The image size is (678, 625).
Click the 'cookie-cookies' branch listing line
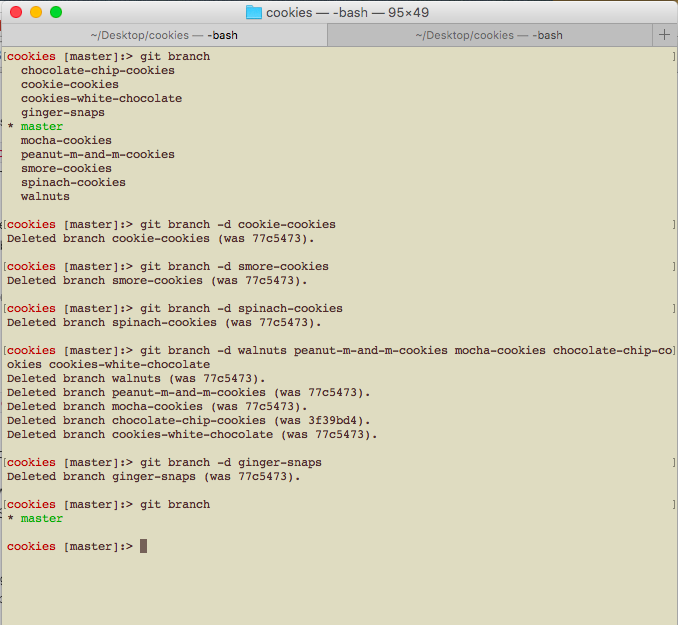(x=70, y=84)
